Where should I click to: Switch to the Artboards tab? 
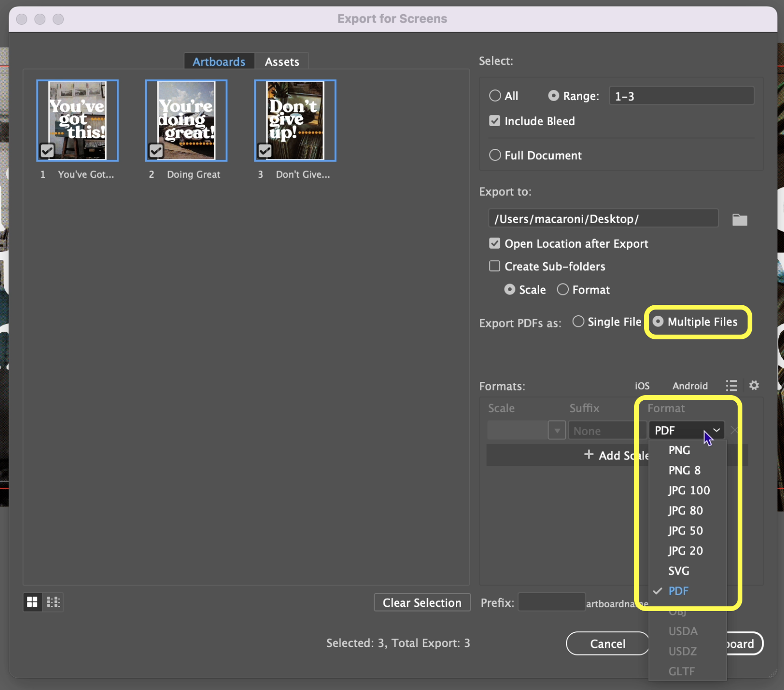pyautogui.click(x=219, y=61)
